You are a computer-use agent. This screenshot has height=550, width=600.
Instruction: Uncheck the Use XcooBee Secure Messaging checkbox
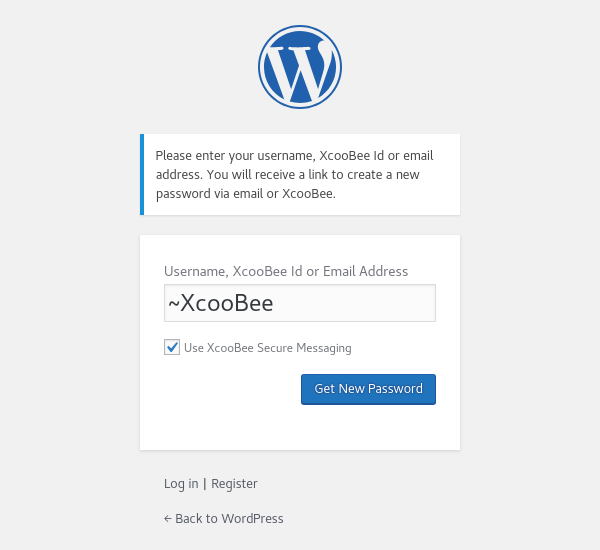click(x=172, y=347)
